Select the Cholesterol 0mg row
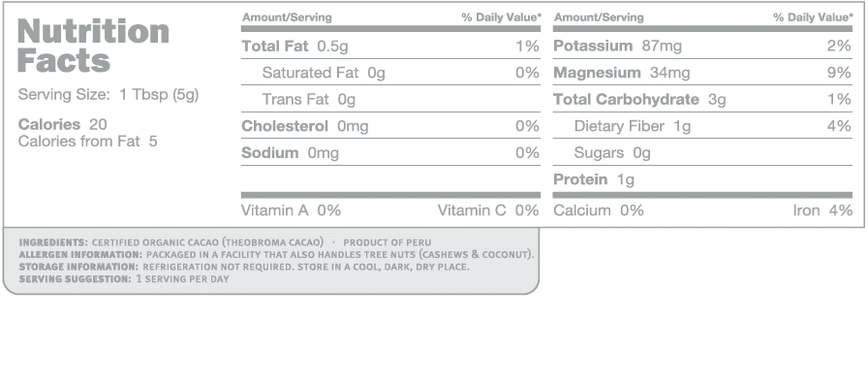Screen dimensions: 868x384 tap(390, 126)
